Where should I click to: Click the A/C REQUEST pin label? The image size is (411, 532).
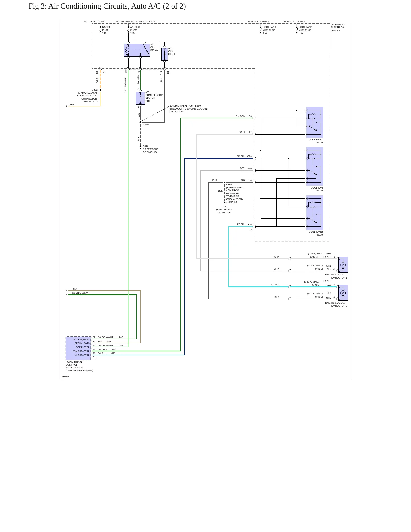click(81, 339)
